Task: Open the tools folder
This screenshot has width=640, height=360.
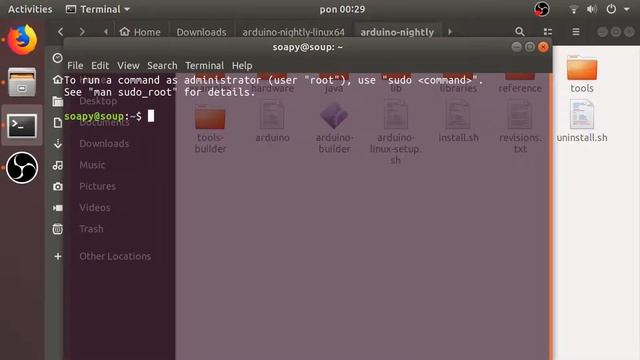Action: [582, 73]
